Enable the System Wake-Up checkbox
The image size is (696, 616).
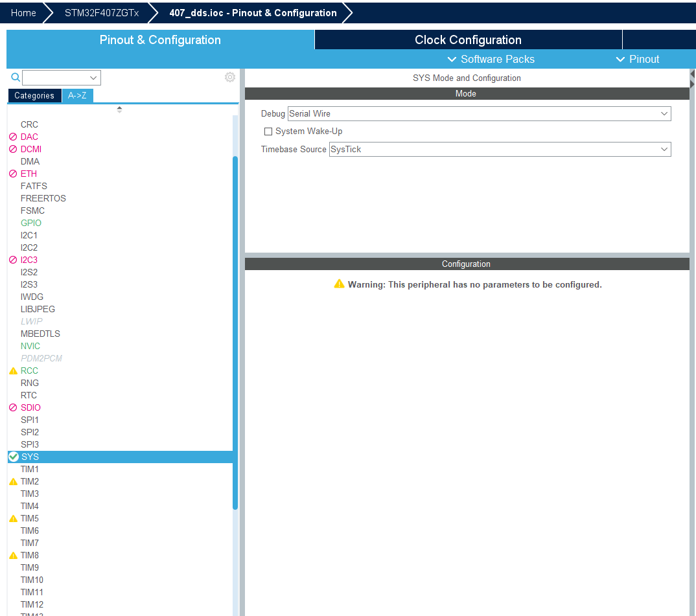tap(268, 131)
